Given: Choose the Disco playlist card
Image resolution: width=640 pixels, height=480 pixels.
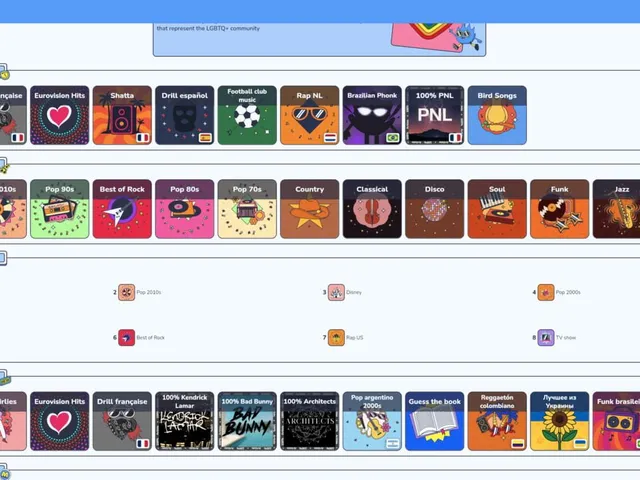Looking at the screenshot, I should pyautogui.click(x=434, y=209).
